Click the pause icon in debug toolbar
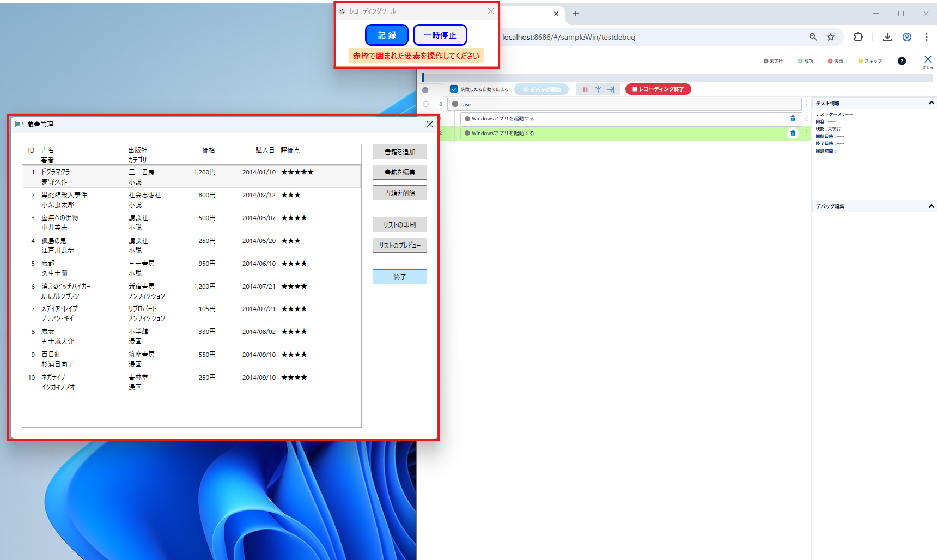The width and height of the screenshot is (937, 560). [x=585, y=89]
